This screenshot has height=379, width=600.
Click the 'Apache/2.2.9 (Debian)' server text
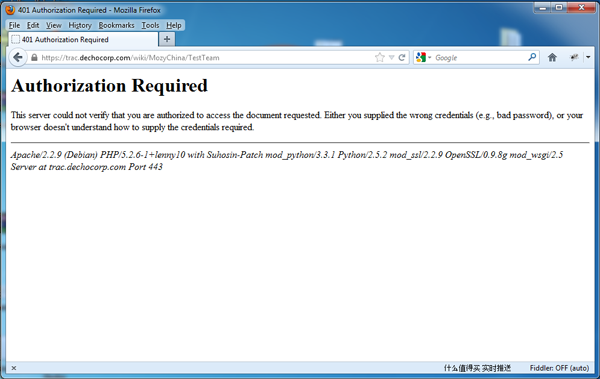pyautogui.click(x=54, y=155)
